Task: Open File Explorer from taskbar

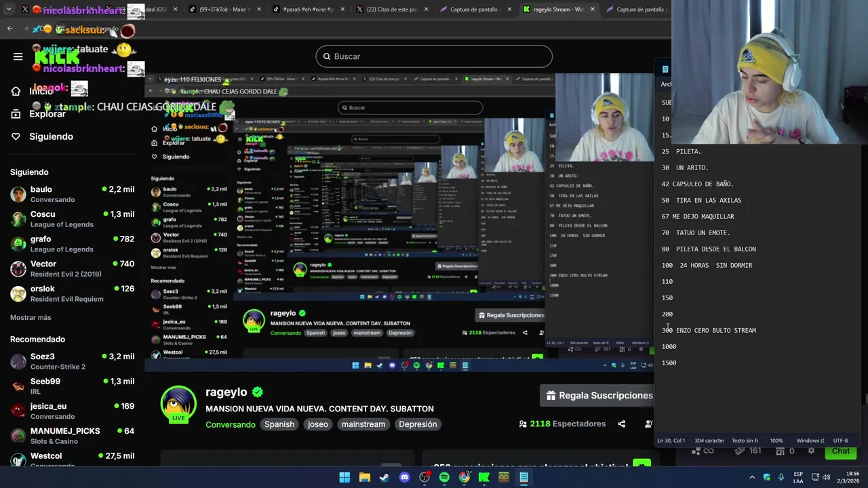Action: (364, 477)
